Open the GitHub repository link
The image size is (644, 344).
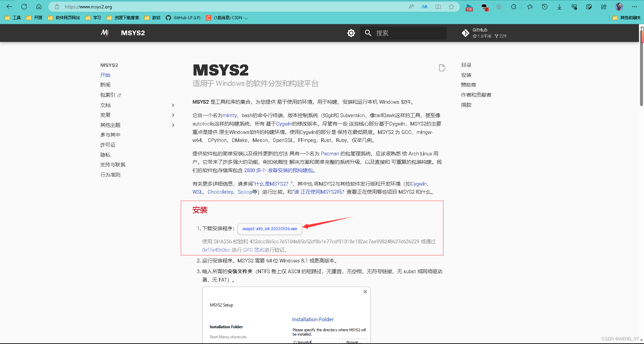pos(484,33)
